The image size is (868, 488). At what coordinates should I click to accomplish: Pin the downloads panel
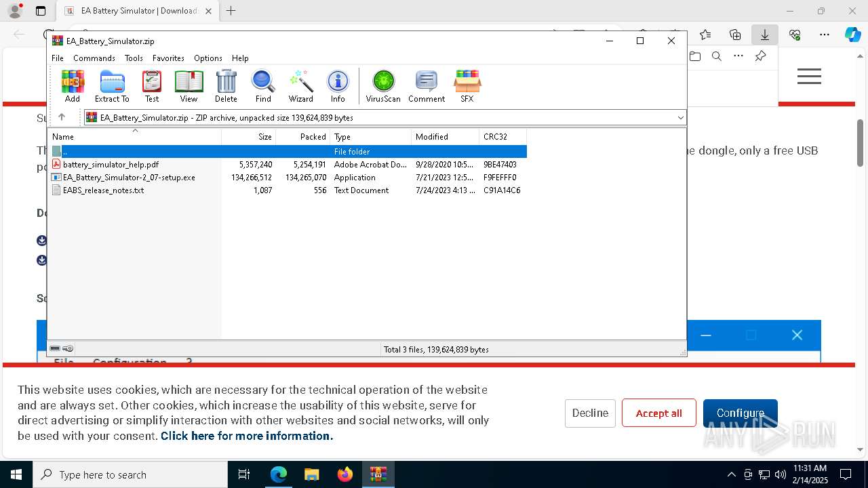pyautogui.click(x=760, y=56)
